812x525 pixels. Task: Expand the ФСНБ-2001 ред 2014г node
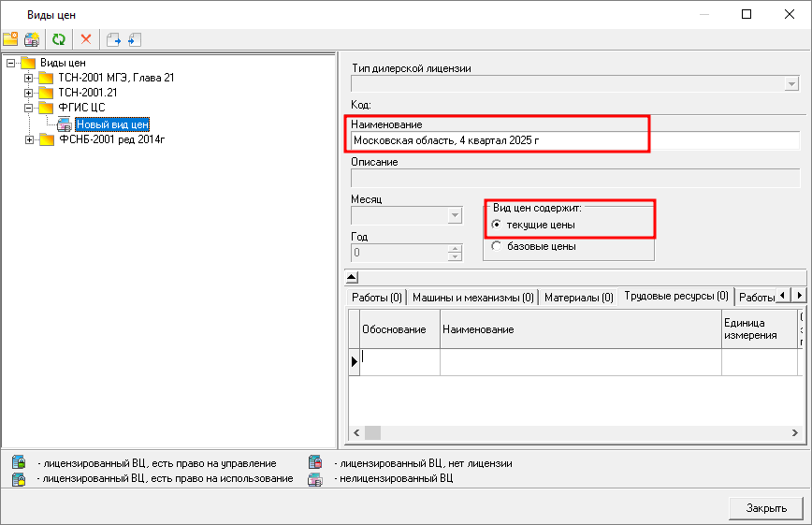click(x=29, y=140)
